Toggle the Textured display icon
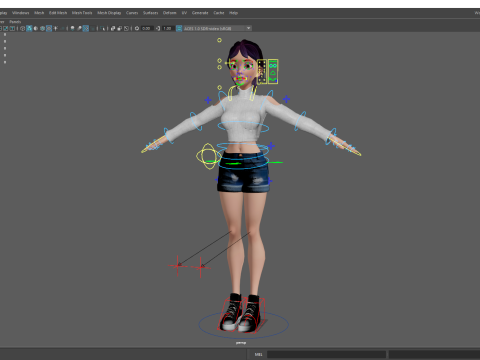480x360 pixels. tap(49, 28)
